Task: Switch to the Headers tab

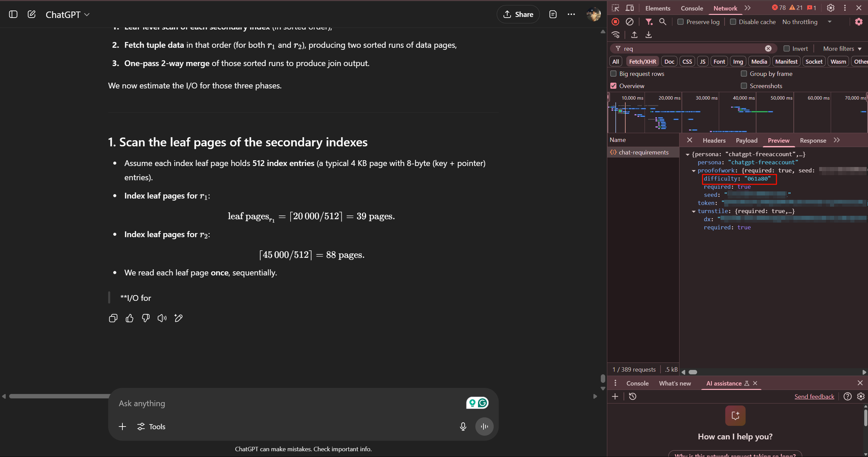Action: tap(714, 141)
